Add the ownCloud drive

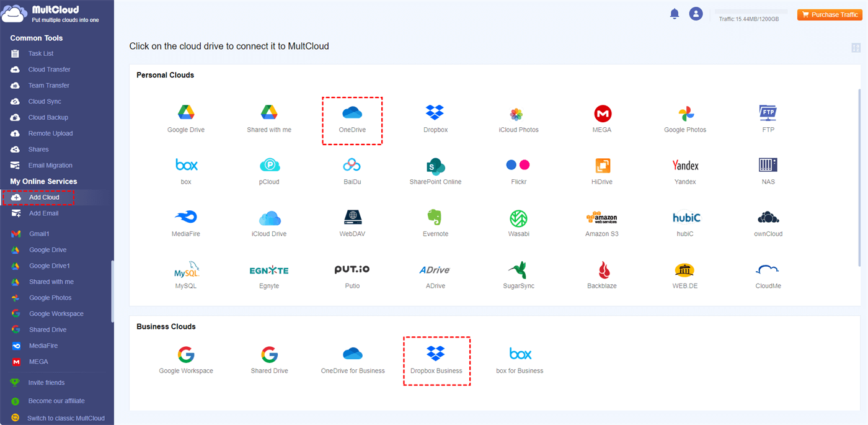[768, 223]
